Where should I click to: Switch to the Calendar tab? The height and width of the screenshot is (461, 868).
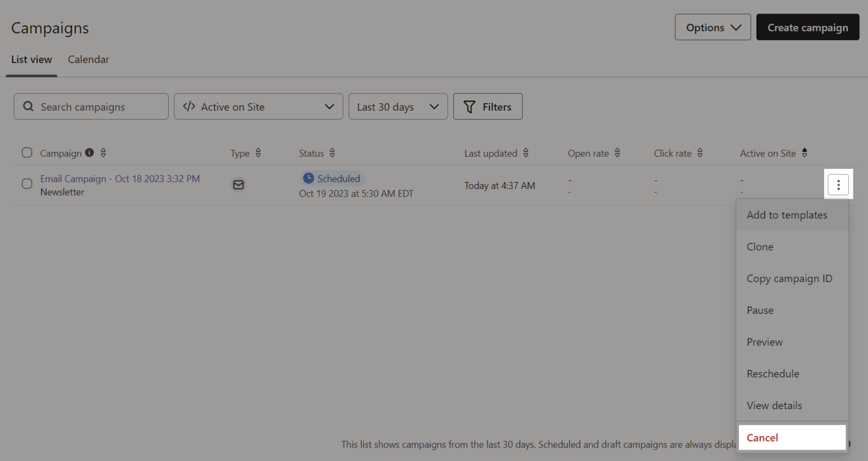(88, 60)
